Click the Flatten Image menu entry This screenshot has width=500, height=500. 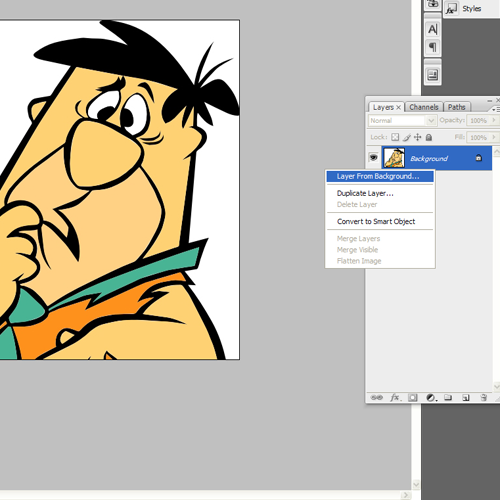380,261
